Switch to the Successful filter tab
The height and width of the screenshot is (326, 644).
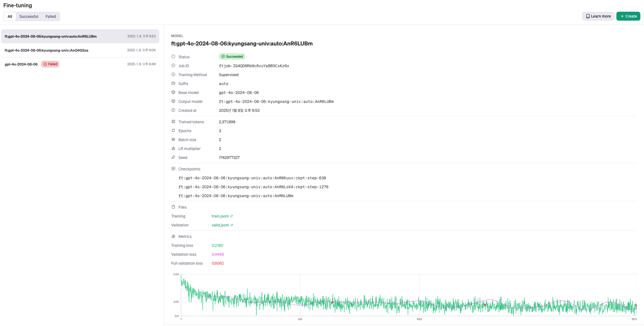tap(29, 16)
